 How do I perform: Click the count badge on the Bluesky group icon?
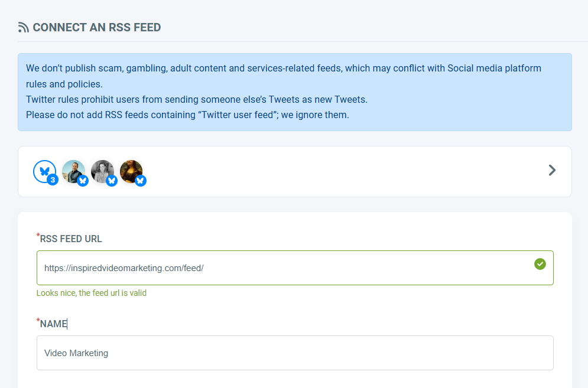(x=53, y=180)
